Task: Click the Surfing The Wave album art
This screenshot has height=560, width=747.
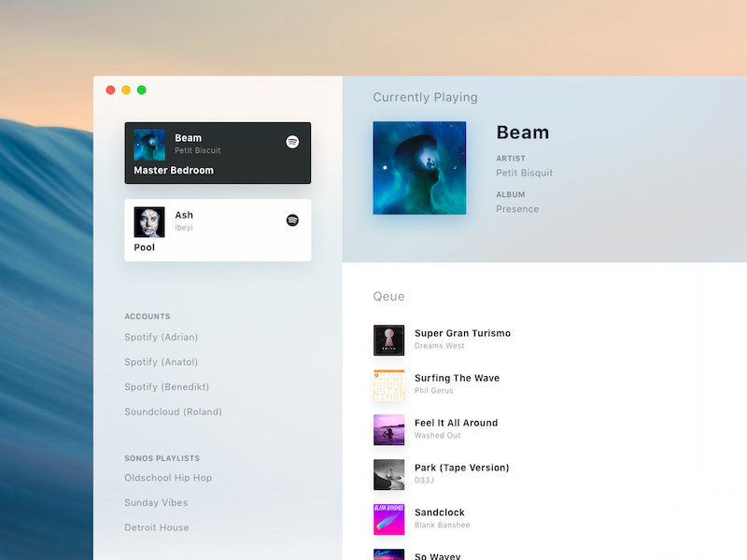Action: click(x=388, y=385)
